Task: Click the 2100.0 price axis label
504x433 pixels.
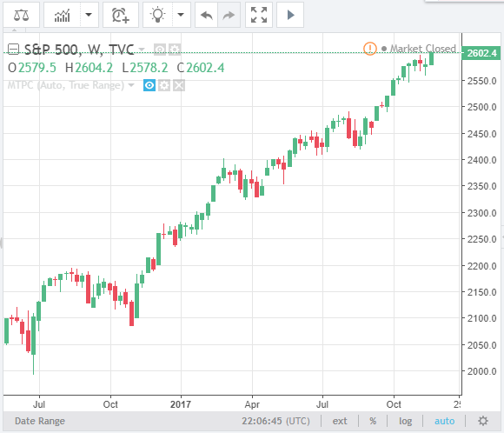Action: point(481,318)
